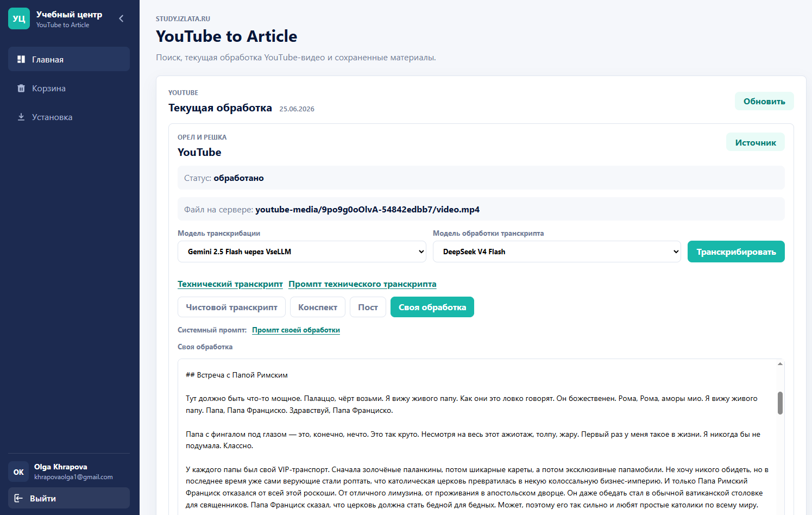Open the Модель обработки транскрипта dropdown
Image resolution: width=812 pixels, height=515 pixels.
(x=557, y=252)
